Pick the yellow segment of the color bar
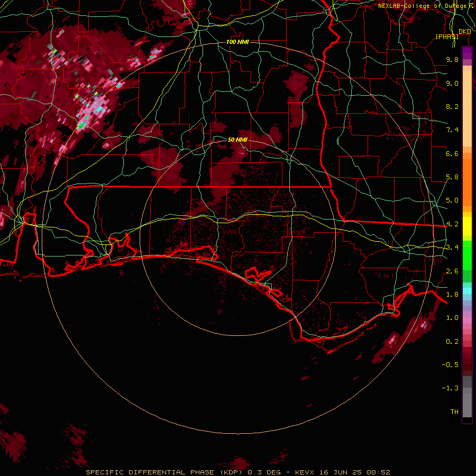The height and width of the screenshot is (476, 476). coord(467,226)
